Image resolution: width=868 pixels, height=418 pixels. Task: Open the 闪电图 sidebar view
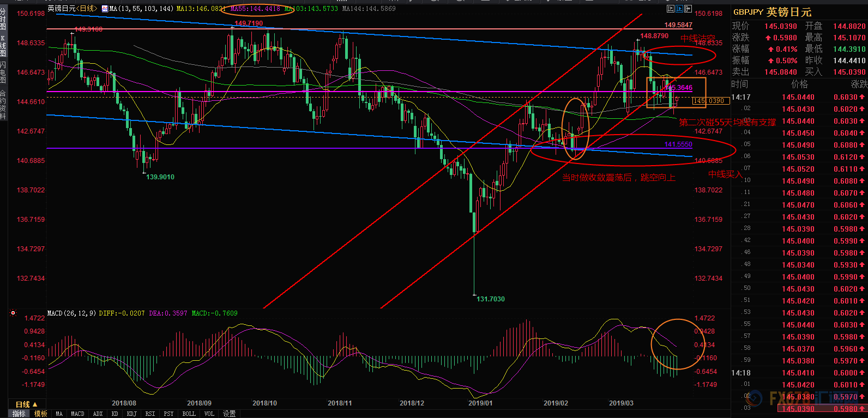pos(3,72)
